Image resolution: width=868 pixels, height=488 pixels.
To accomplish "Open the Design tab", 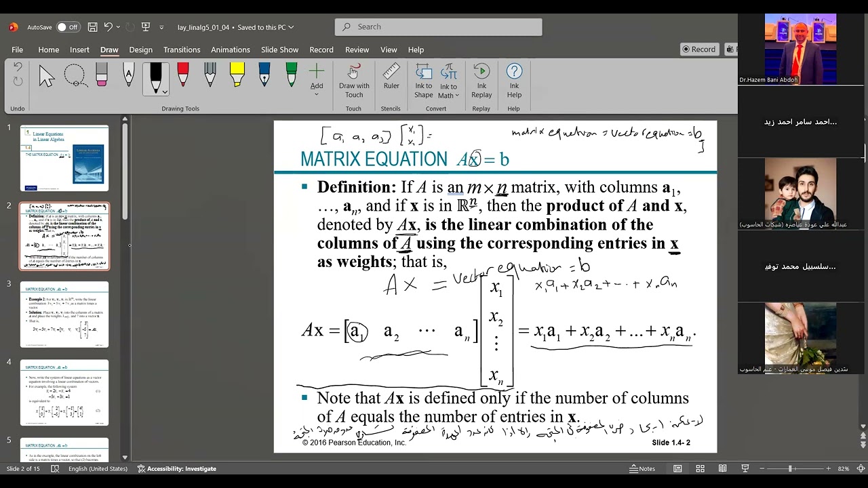I will (140, 49).
